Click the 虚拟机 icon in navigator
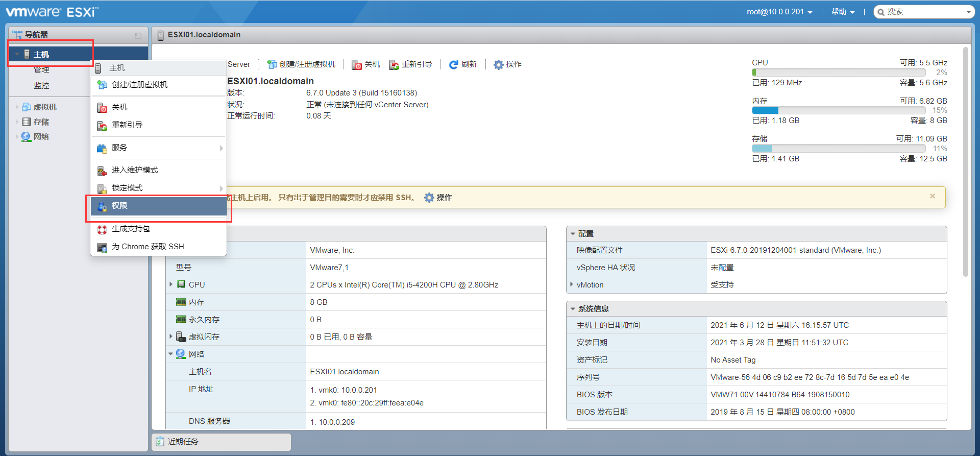This screenshot has width=980, height=456. [27, 107]
